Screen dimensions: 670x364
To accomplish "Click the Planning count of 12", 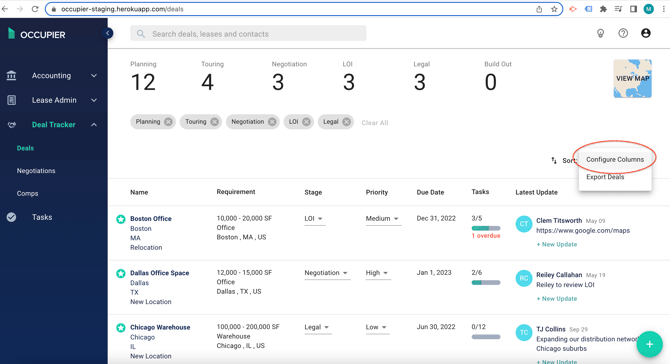I will point(143,82).
